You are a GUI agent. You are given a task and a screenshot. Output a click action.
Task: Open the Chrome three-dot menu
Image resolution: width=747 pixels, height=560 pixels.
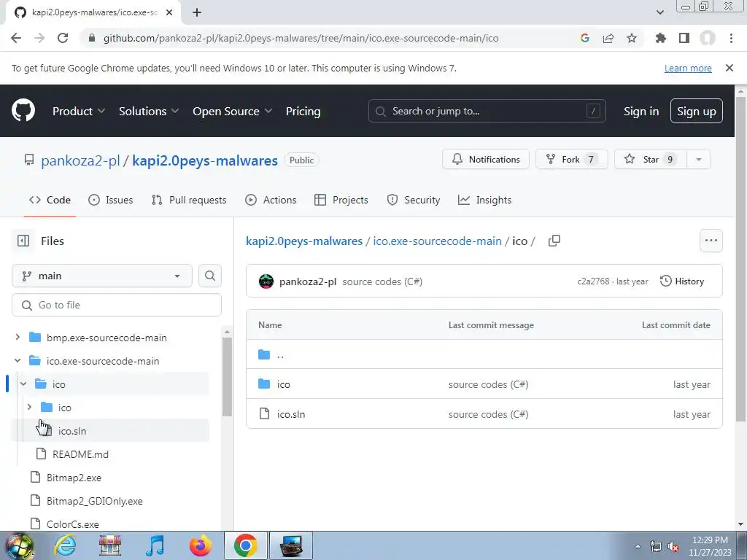[731, 38]
